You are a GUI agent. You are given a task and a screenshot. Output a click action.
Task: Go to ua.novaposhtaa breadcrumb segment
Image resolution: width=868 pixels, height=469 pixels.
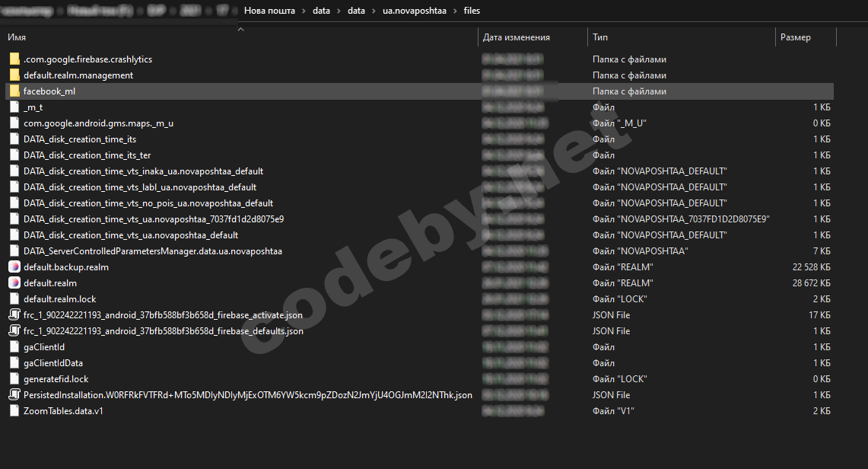click(x=415, y=11)
